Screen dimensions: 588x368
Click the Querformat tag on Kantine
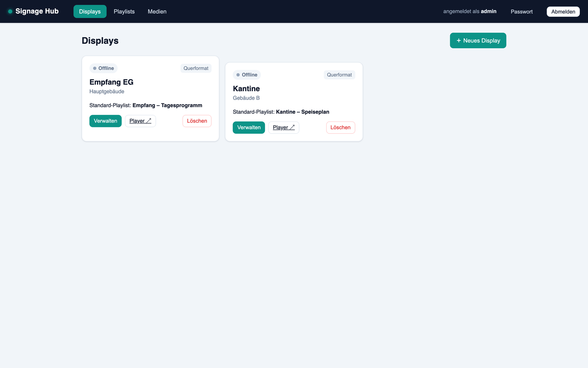click(339, 75)
